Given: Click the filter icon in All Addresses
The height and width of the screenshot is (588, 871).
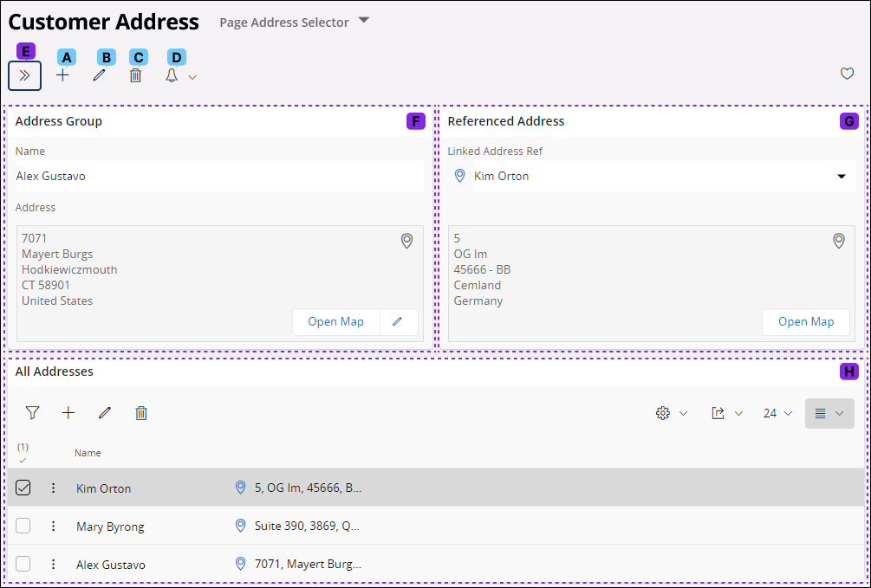Looking at the screenshot, I should (32, 413).
